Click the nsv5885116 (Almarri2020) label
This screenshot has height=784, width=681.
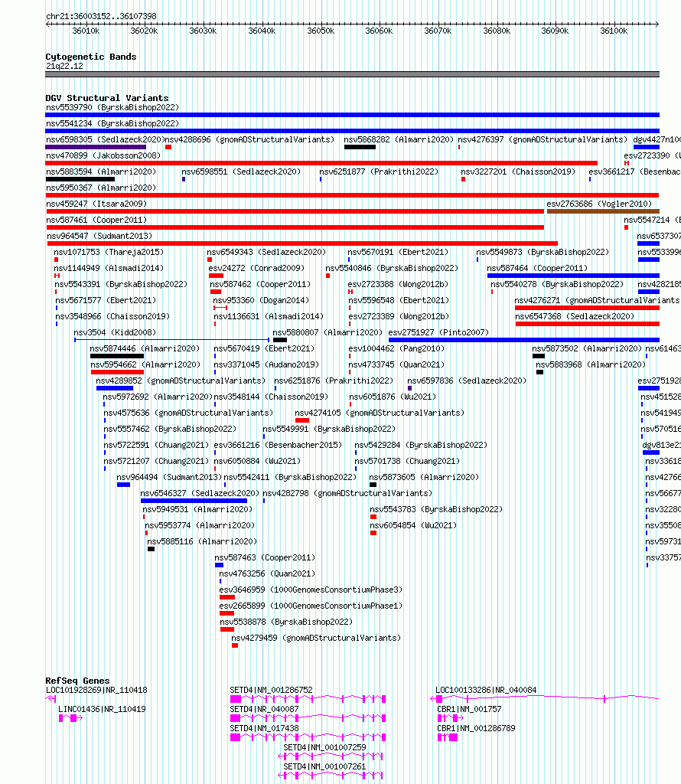(202, 541)
